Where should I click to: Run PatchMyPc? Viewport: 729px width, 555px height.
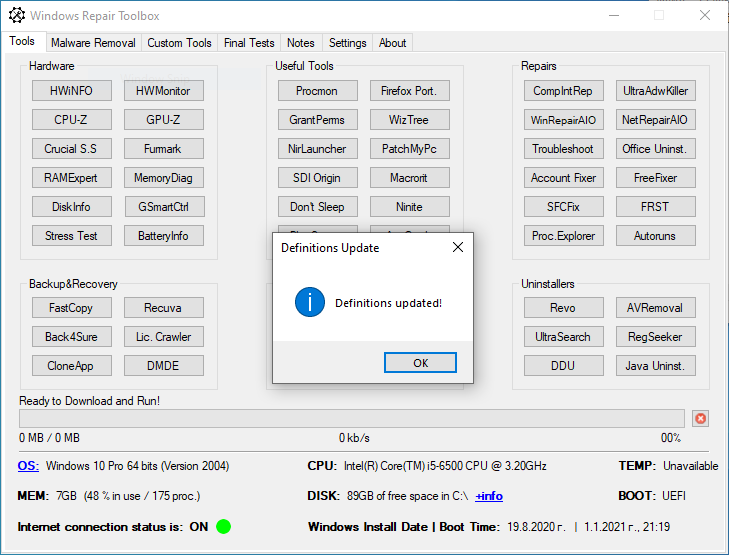tap(410, 149)
